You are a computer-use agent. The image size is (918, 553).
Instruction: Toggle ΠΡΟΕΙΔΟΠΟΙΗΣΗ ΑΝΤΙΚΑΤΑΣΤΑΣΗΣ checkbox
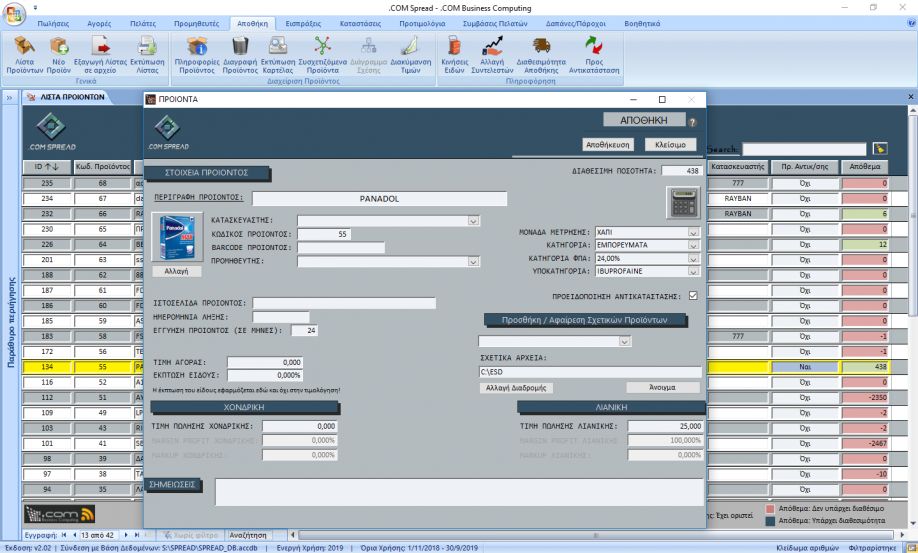(x=693, y=296)
